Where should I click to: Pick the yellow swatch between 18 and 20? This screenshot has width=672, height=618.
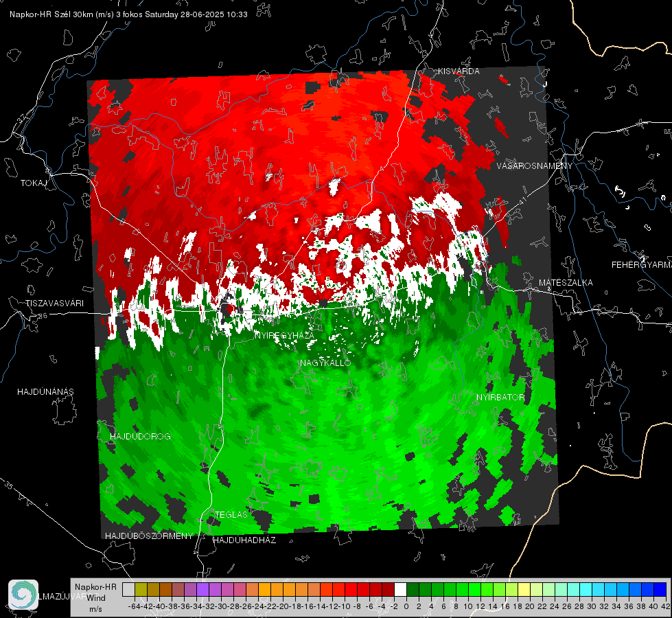pyautogui.click(x=524, y=590)
